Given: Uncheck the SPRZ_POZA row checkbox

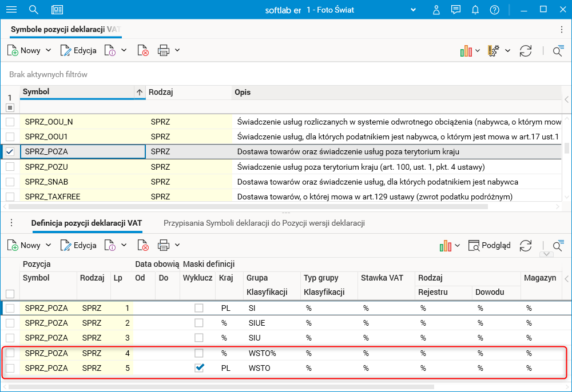Looking at the screenshot, I should 10,151.
